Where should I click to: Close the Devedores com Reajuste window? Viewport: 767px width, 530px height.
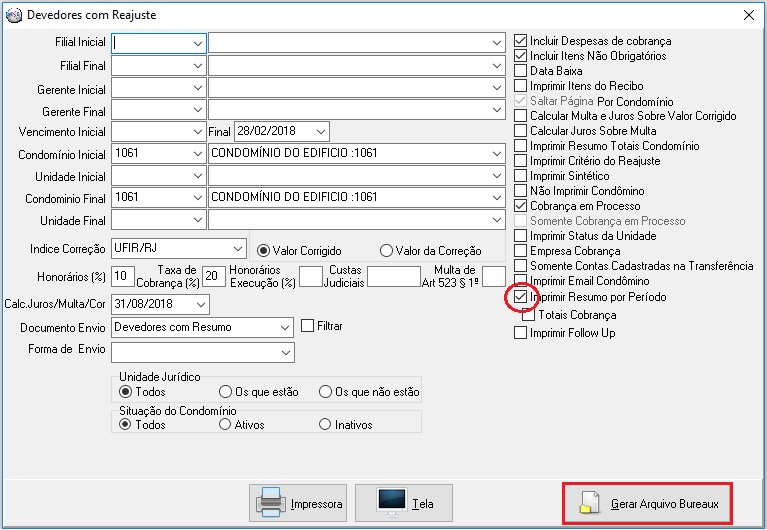tap(748, 15)
